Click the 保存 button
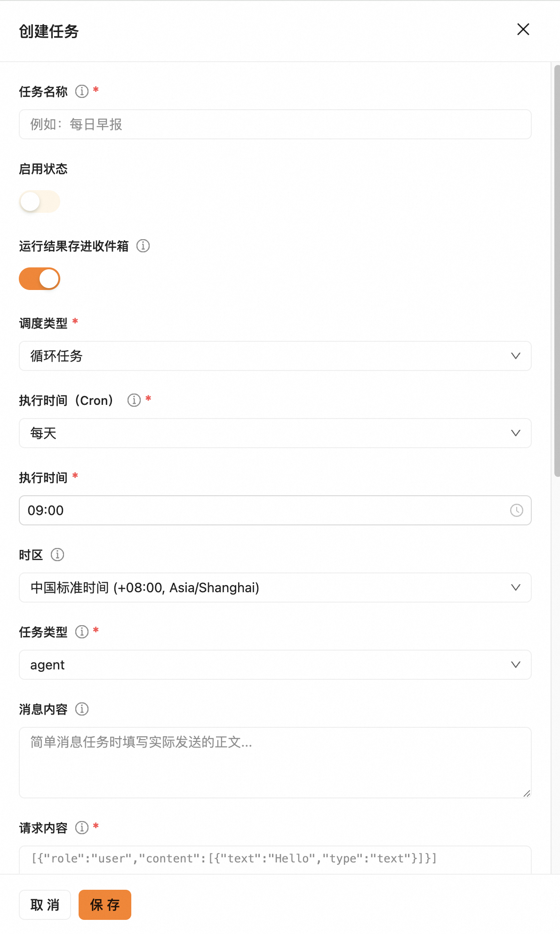Viewport: 560px width, 934px height. point(105,905)
